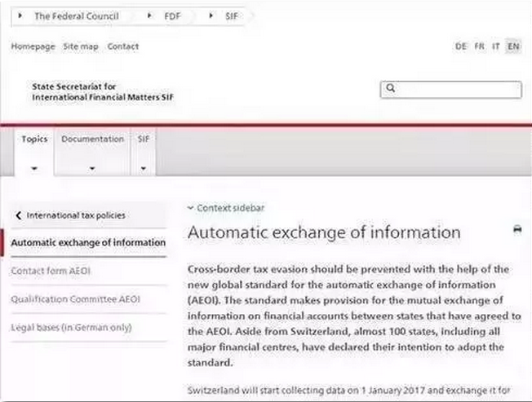Open the Homepage link
This screenshot has width=532, height=402.
point(33,46)
